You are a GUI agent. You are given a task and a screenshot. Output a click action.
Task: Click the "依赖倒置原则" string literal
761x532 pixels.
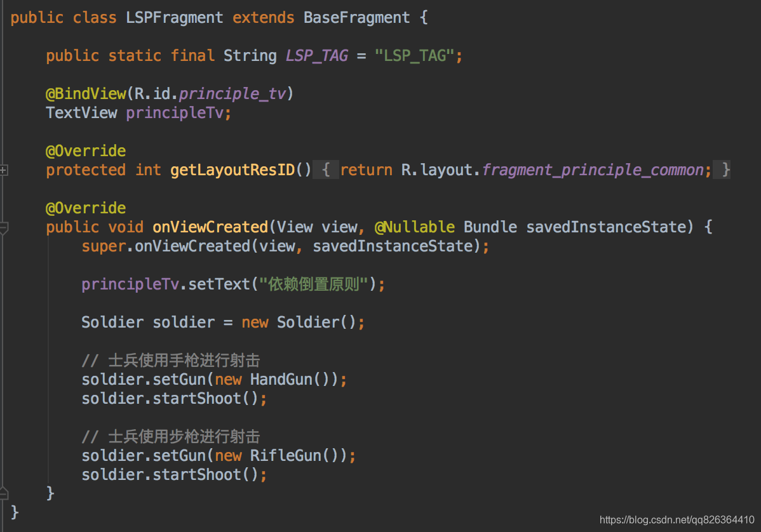click(x=314, y=284)
